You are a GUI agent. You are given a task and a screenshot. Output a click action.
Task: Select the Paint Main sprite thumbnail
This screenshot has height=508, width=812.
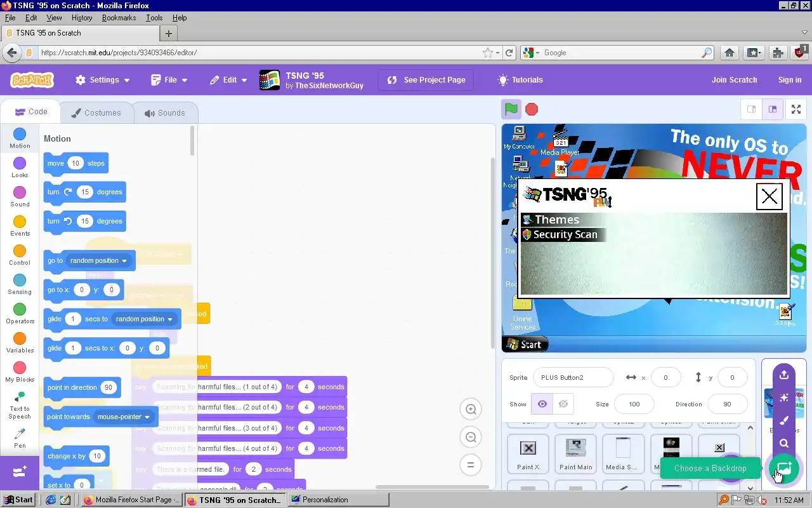[575, 454]
